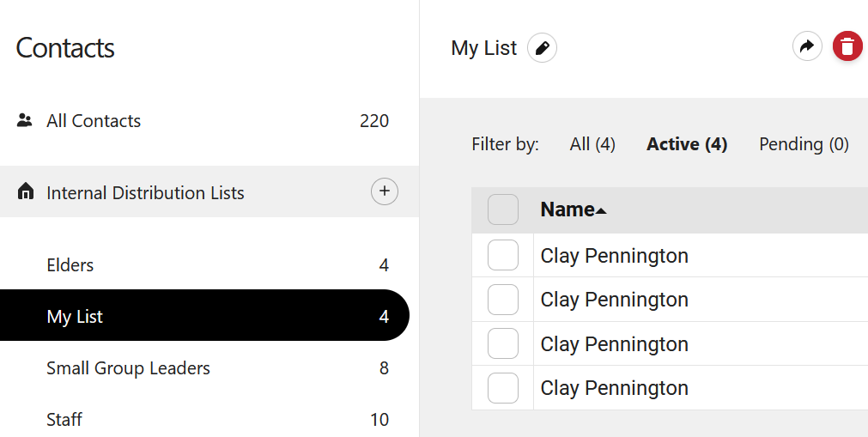This screenshot has width=868, height=437.
Task: Sort by Name column arrow
Action: pos(601,211)
